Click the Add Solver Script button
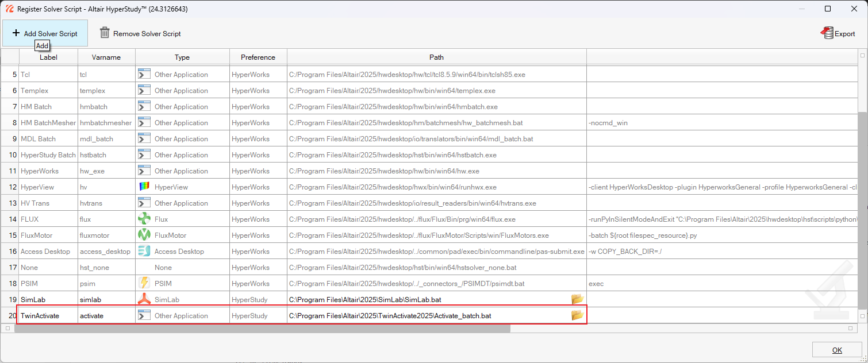868x363 pixels. [x=45, y=33]
